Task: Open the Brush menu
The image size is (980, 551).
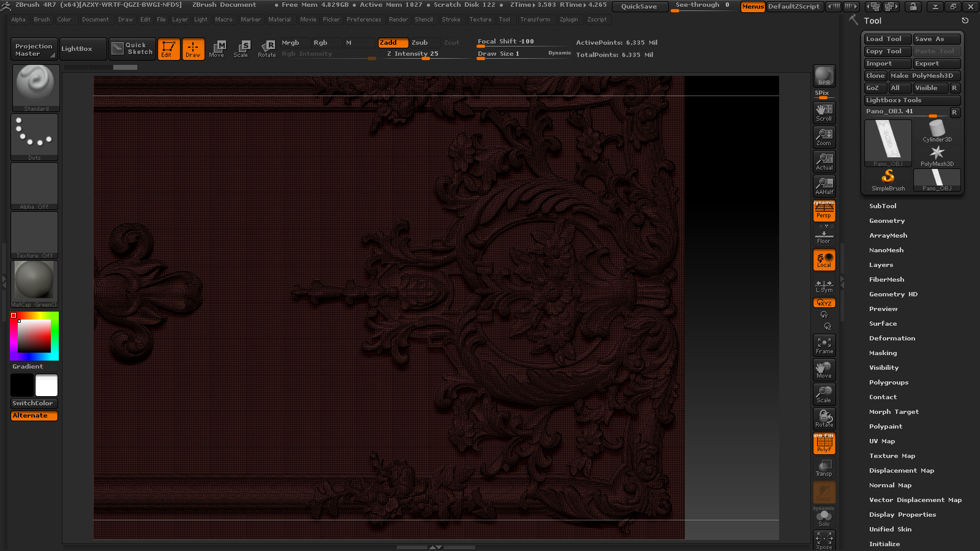Action: (42, 20)
